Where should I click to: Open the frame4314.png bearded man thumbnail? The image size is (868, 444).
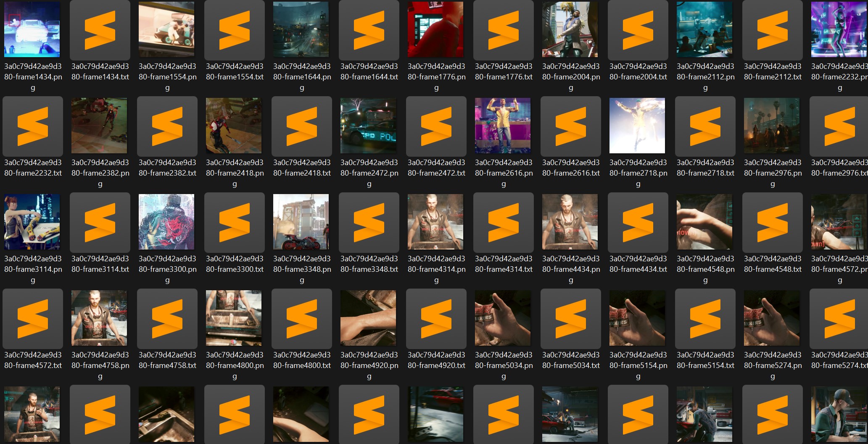pyautogui.click(x=435, y=222)
